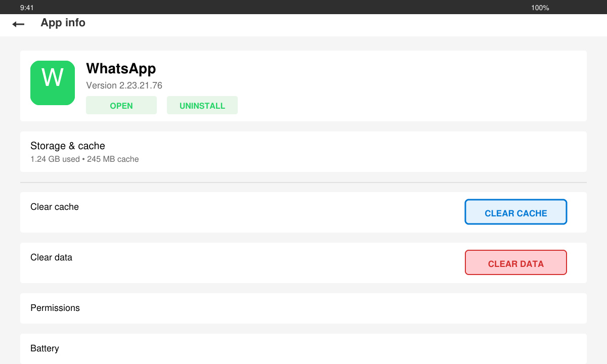Open the WhatsApp app

121,105
